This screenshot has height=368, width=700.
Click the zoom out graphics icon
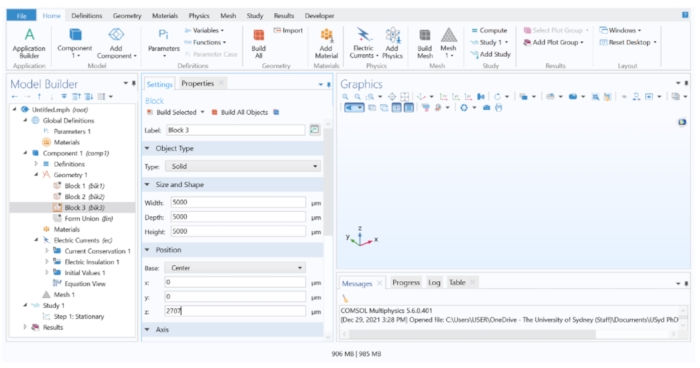[x=357, y=96]
